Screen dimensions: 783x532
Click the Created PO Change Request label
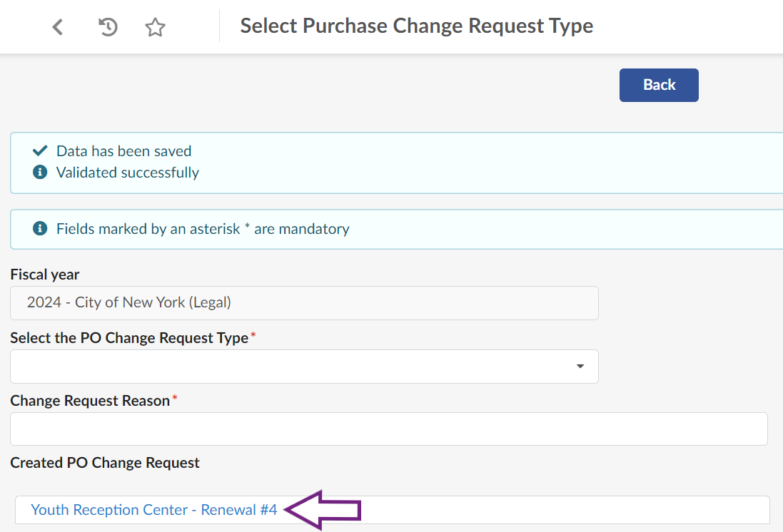point(105,463)
